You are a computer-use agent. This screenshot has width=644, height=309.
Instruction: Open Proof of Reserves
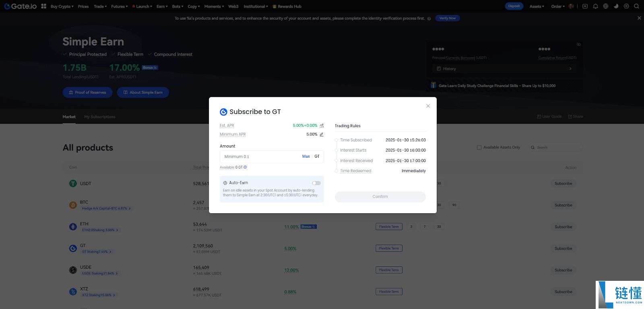pos(87,93)
